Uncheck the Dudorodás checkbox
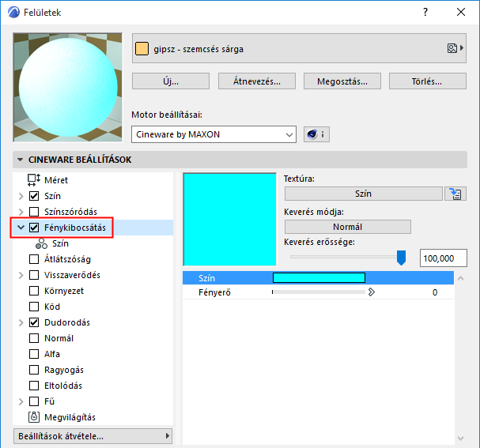Image resolution: width=480 pixels, height=448 pixels. [34, 322]
